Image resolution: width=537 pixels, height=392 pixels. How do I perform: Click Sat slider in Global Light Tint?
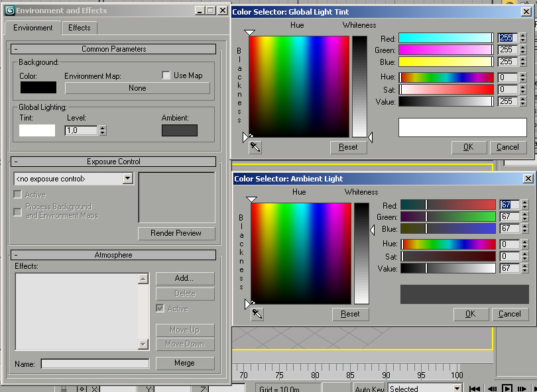click(x=446, y=89)
